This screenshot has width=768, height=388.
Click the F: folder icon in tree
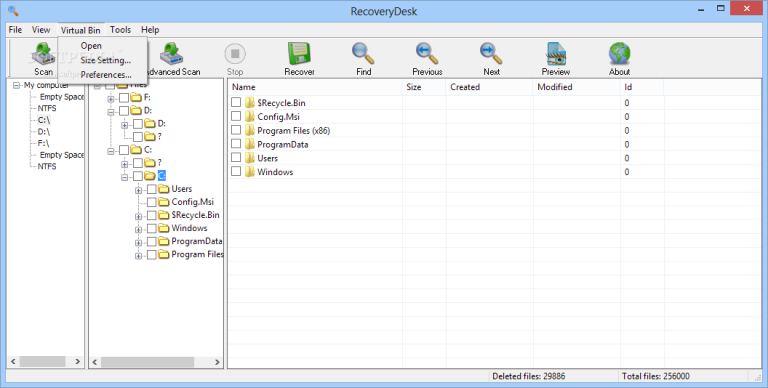click(136, 97)
